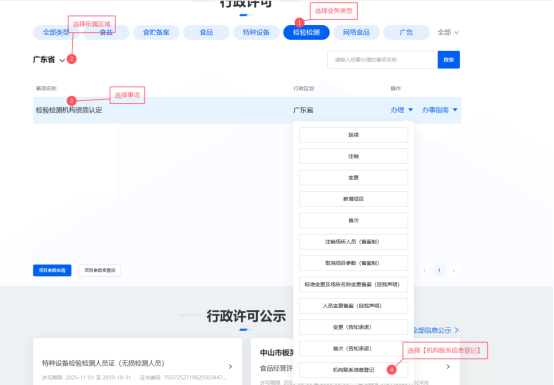This screenshot has height=385, width=554.
Task: Expand the 全部 categories dropdown
Action: coord(448,32)
